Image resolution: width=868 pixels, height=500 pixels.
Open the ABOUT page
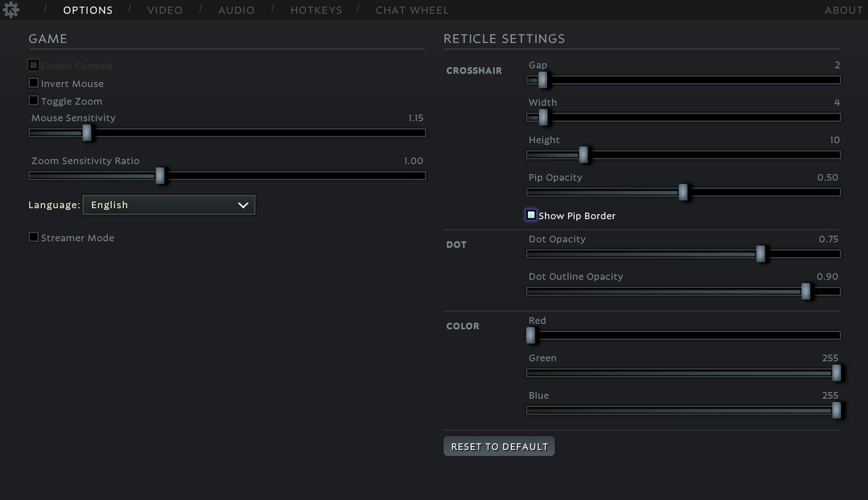tap(843, 10)
